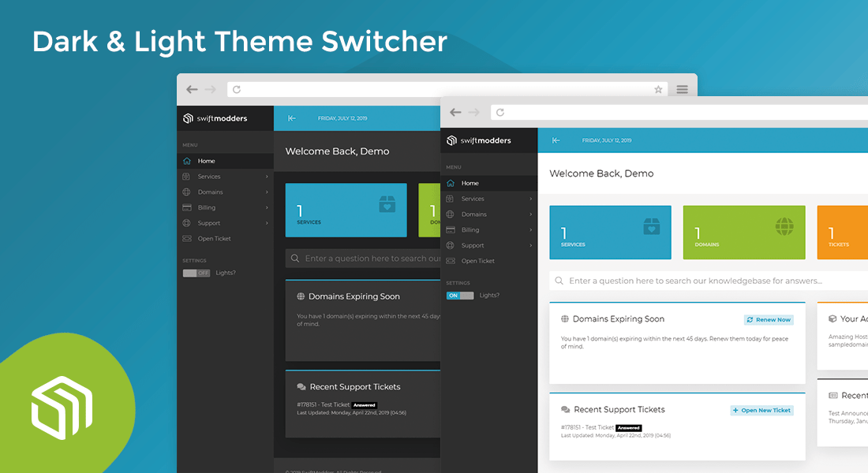Screen dimensions: 868x473
Task: Toggle Lights switch showing OFF in dark window
Action: 196,273
